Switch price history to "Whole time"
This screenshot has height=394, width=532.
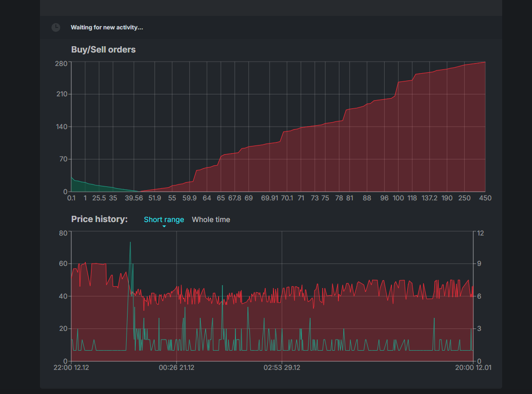tap(211, 220)
